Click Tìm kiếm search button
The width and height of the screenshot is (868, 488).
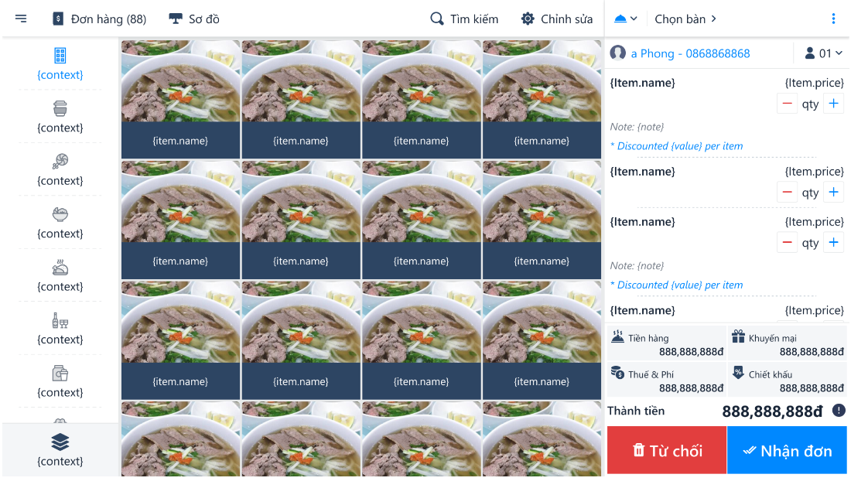(464, 19)
